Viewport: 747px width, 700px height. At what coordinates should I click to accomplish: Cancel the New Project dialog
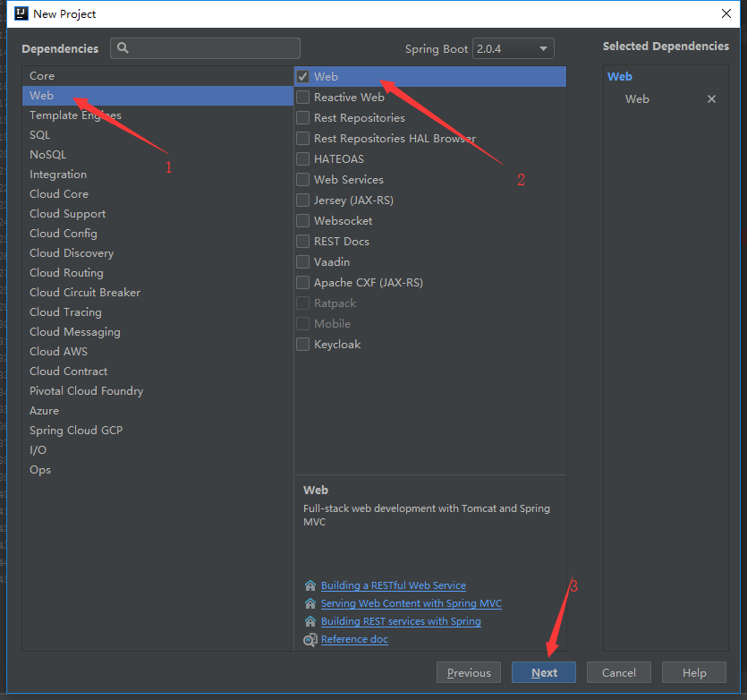[618, 672]
